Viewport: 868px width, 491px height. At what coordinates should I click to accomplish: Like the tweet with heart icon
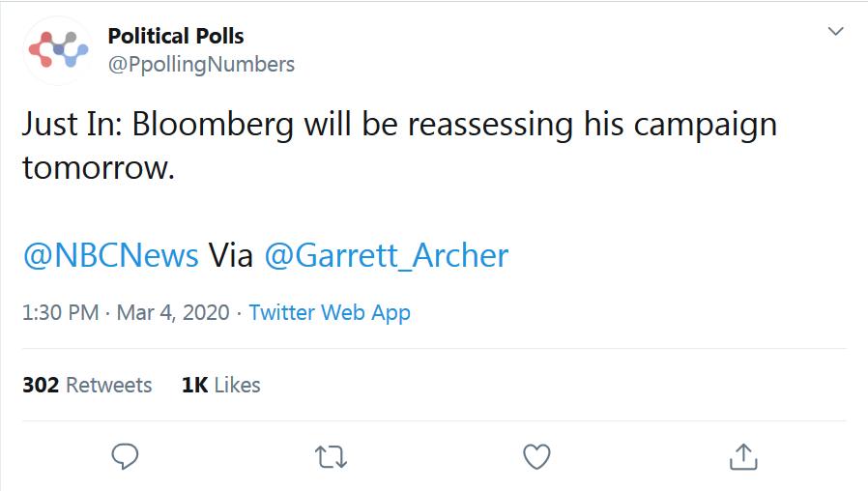537,456
